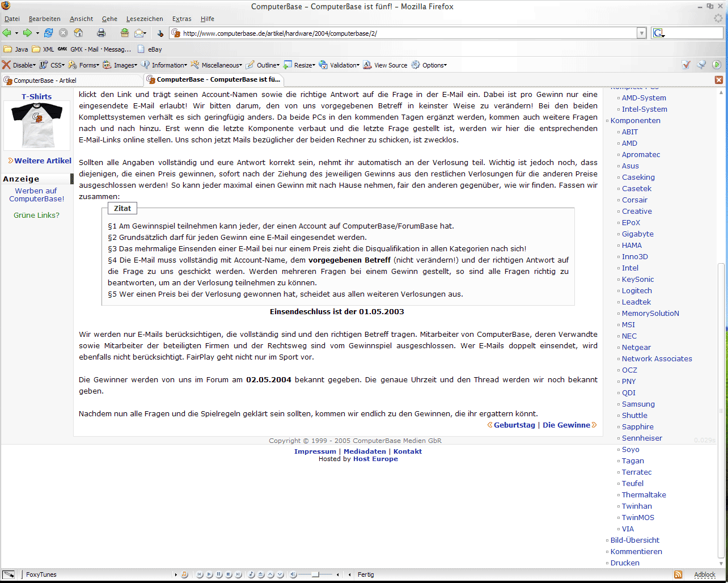Open the eBay bookmark

click(x=149, y=49)
